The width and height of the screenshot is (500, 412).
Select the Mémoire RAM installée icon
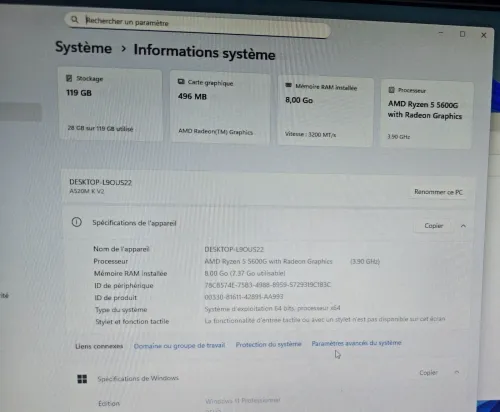[288, 85]
